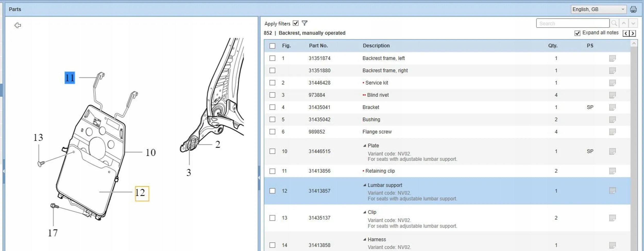Collapse the Harness row notes
Screen dimensions: 644x251
coord(365,239)
